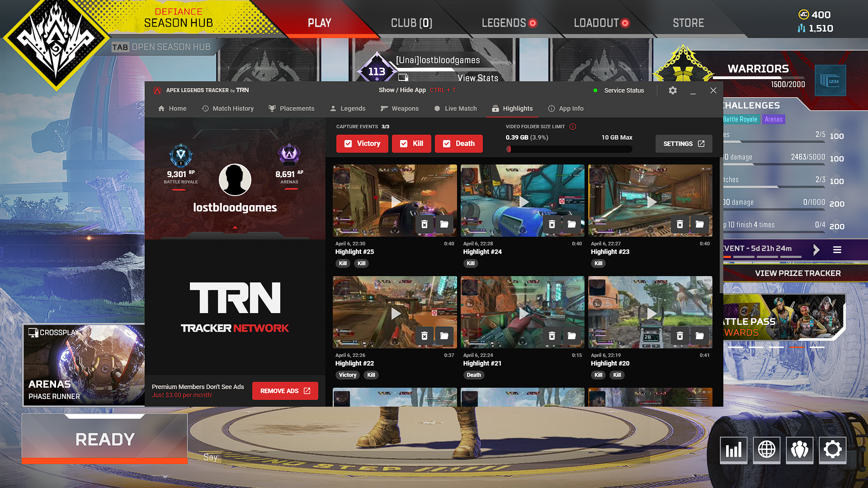Switch to the Placements tab

[x=292, y=108]
